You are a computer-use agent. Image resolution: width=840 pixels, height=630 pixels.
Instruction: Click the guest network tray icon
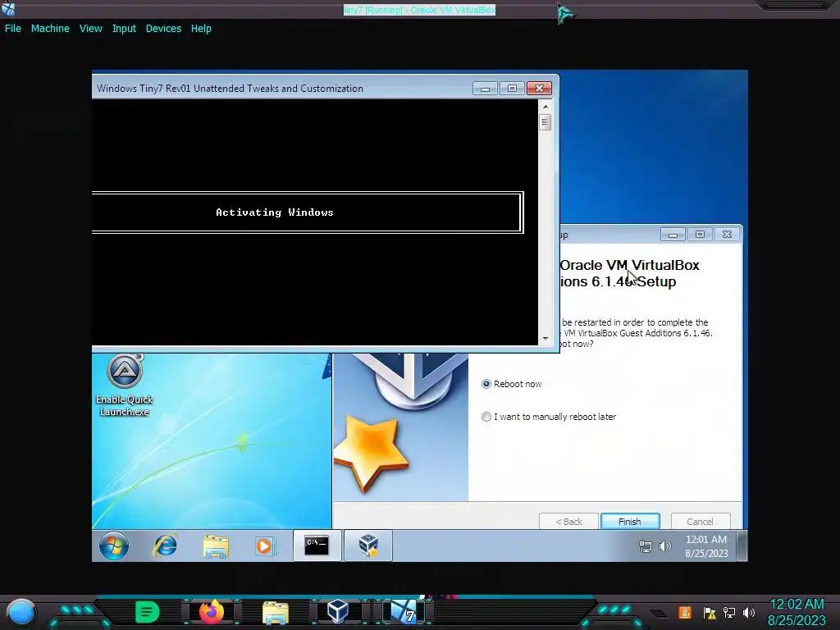(646, 546)
